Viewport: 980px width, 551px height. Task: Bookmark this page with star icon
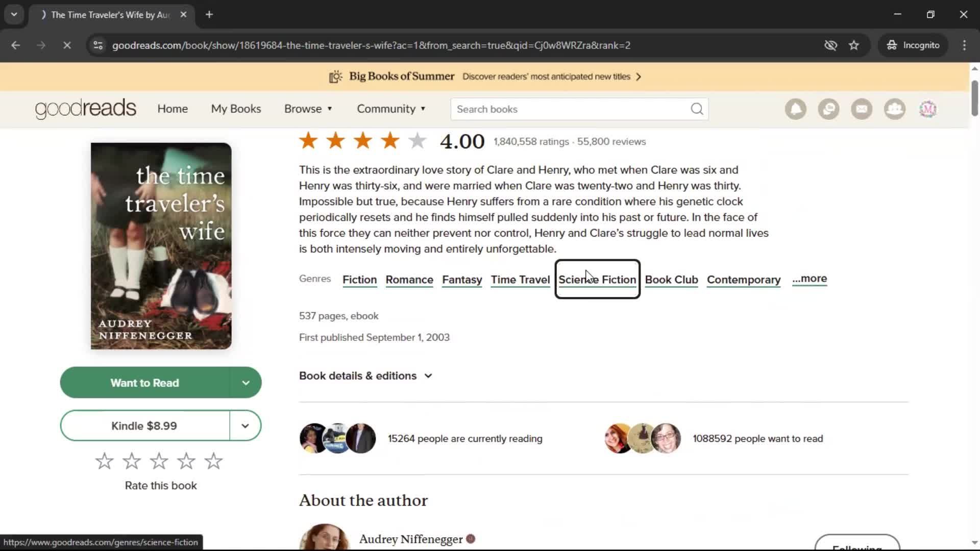854,45
